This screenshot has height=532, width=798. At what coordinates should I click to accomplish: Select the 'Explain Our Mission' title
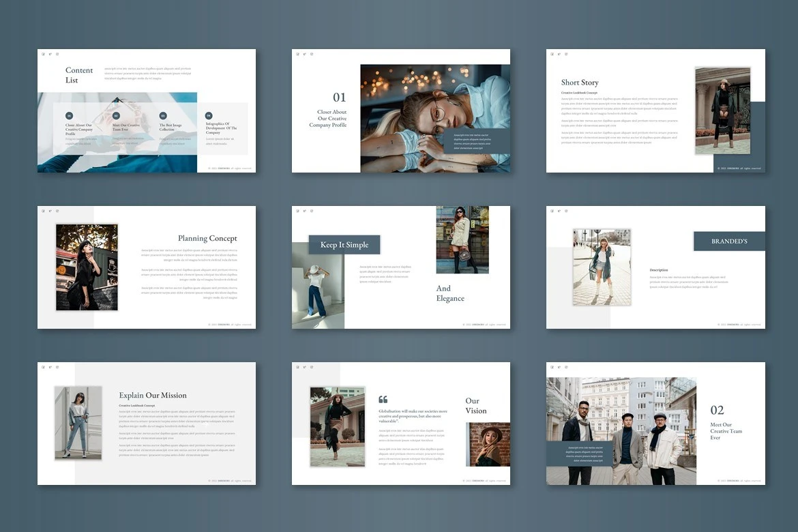153,396
